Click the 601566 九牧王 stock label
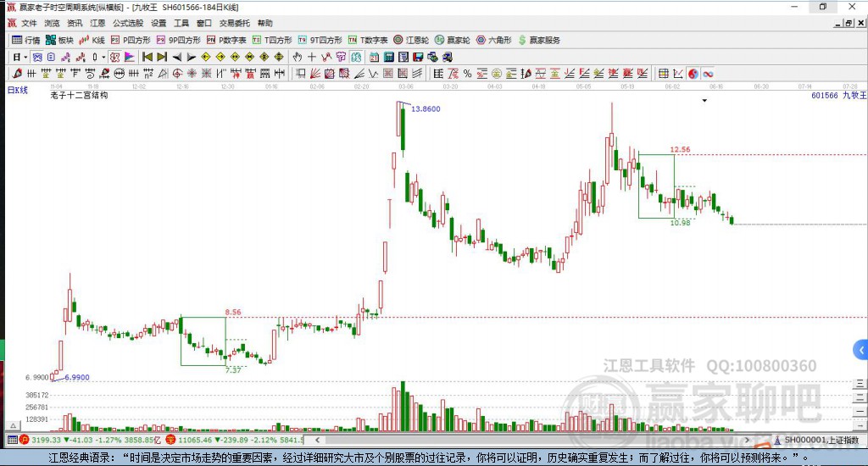The height and width of the screenshot is (466, 868). pyautogui.click(x=838, y=95)
